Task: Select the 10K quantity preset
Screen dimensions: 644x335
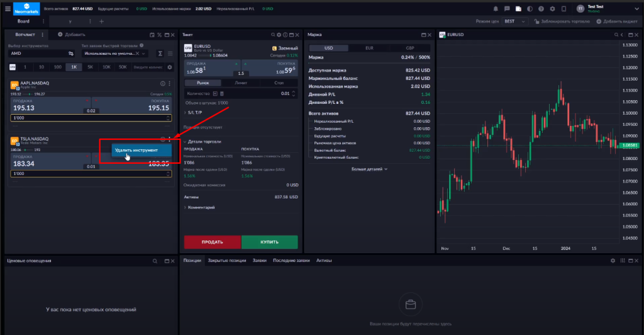Action: tap(106, 67)
